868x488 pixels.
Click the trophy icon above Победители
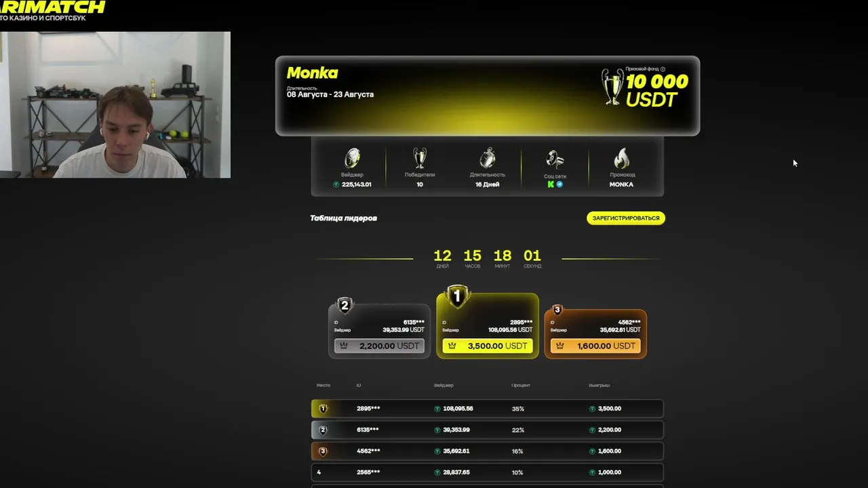pyautogui.click(x=420, y=158)
